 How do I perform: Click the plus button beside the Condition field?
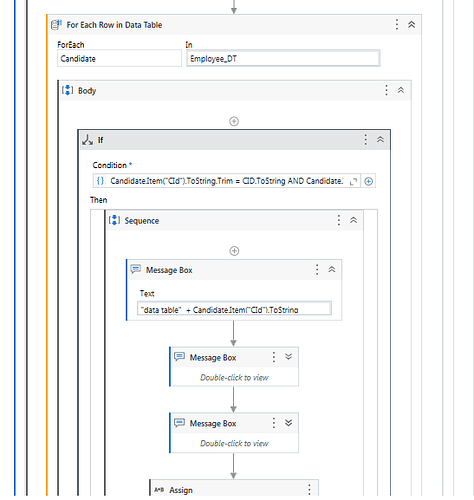[368, 181]
